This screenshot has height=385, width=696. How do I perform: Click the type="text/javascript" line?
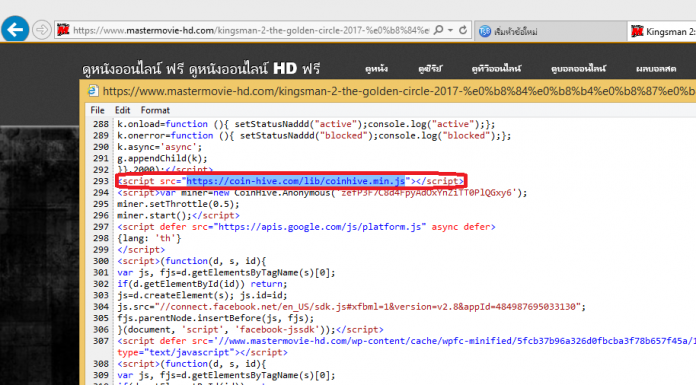click(202, 353)
